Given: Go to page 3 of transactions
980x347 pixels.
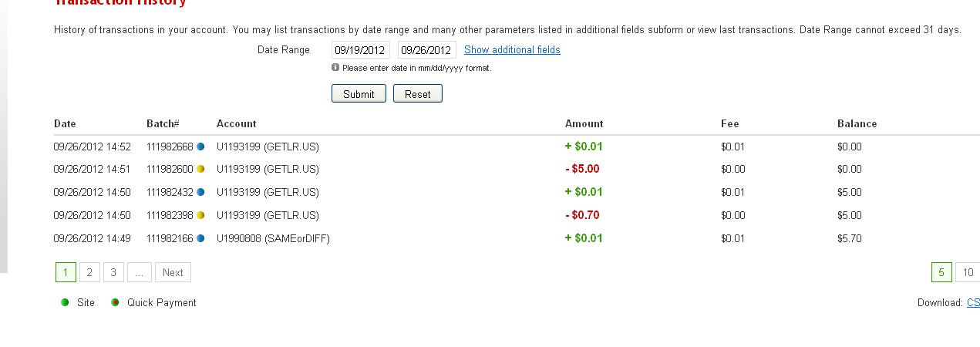Looking at the screenshot, I should (x=113, y=272).
